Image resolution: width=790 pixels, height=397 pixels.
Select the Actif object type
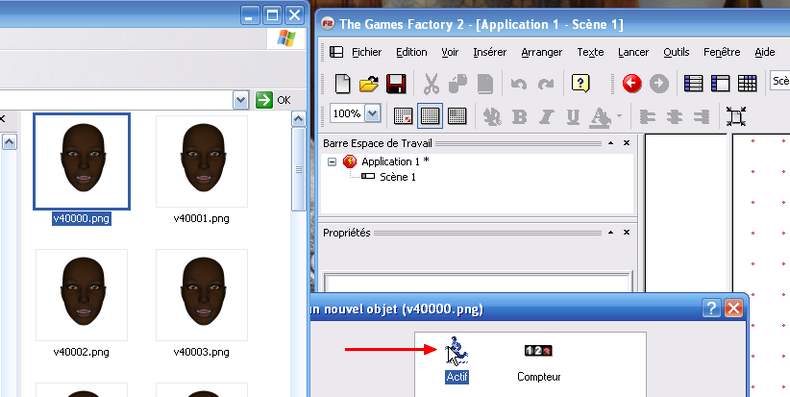tap(457, 359)
